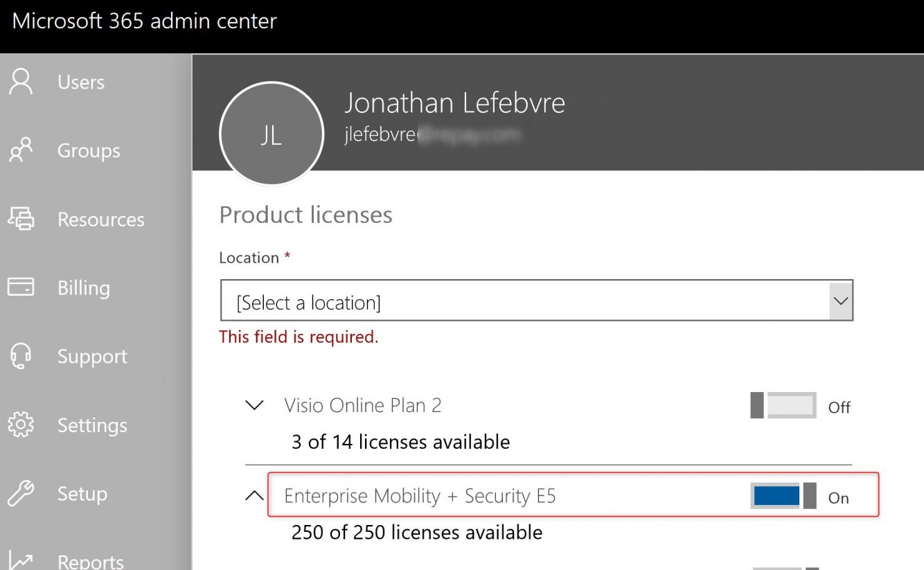924x570 pixels.
Task: Click the Visio Online Plan 2 license name
Action: tap(363, 406)
